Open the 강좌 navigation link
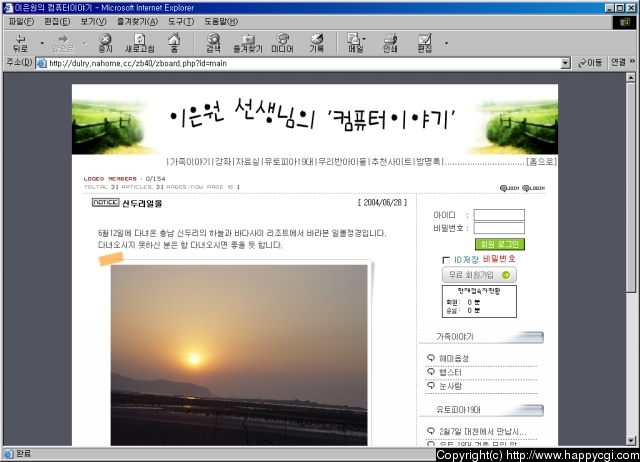This screenshot has height=462, width=640. (x=223, y=162)
